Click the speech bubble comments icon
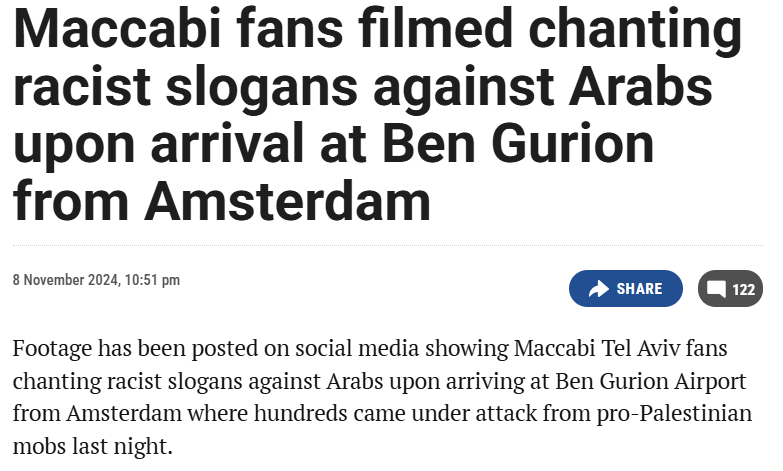Viewport: 783px width, 471px height. coord(716,289)
